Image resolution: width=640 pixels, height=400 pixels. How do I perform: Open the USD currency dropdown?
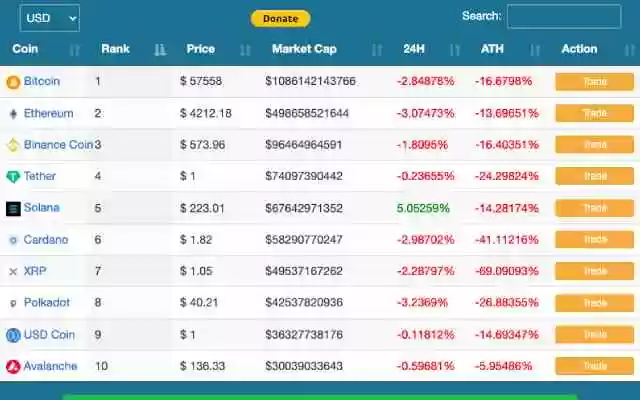[x=49, y=18]
